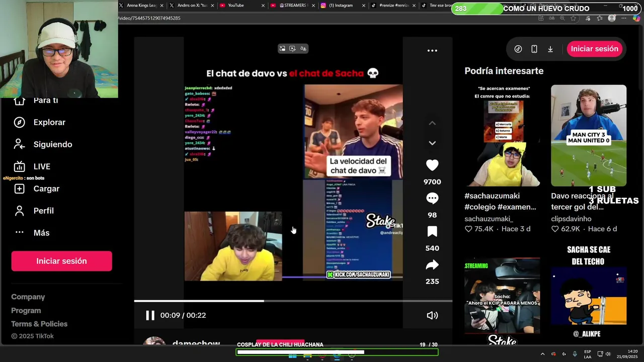Open browser three-dots settings menu
Viewport: 644px width, 362px height.
tap(624, 18)
